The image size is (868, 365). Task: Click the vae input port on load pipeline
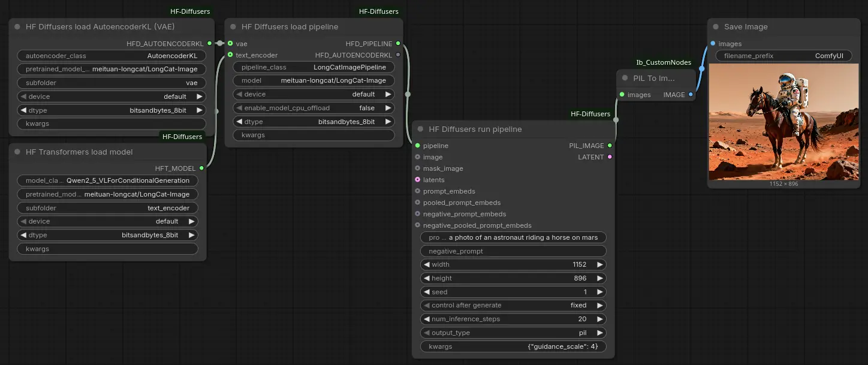click(x=230, y=44)
